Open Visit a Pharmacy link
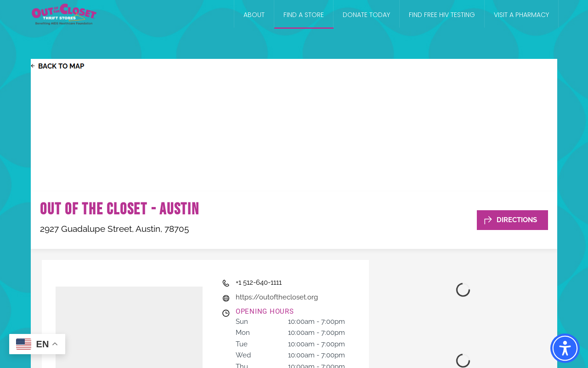Screen dimensions: 588x368 pos(521,15)
